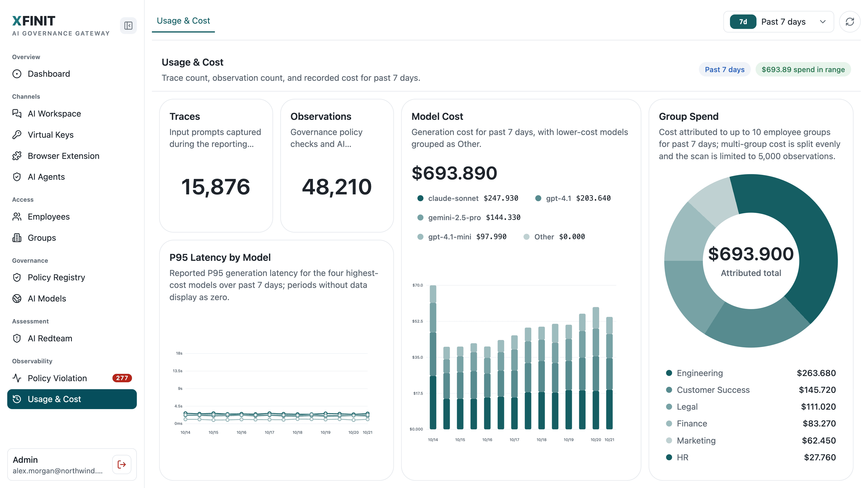
Task: Click the AI Models globe icon
Action: pyautogui.click(x=17, y=298)
